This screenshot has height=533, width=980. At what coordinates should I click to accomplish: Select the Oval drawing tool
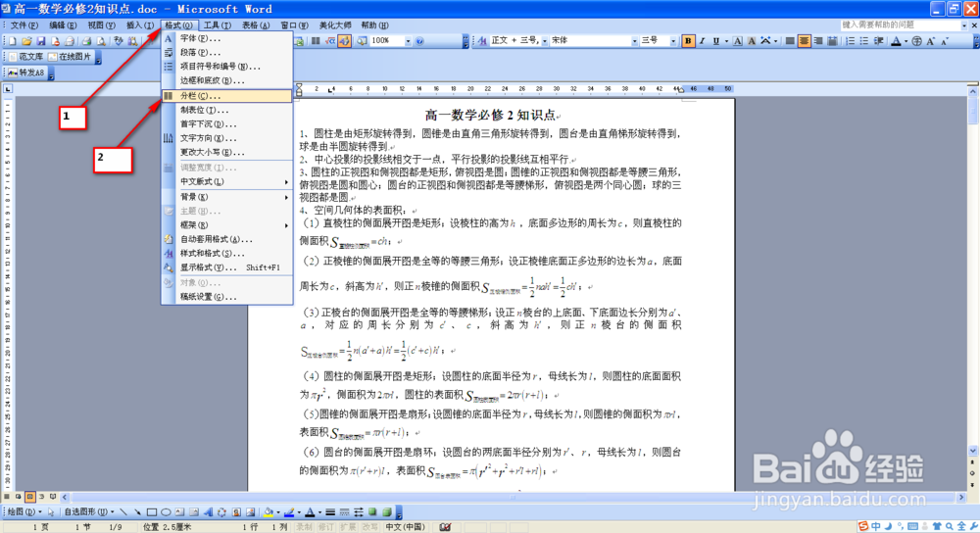pos(166,511)
